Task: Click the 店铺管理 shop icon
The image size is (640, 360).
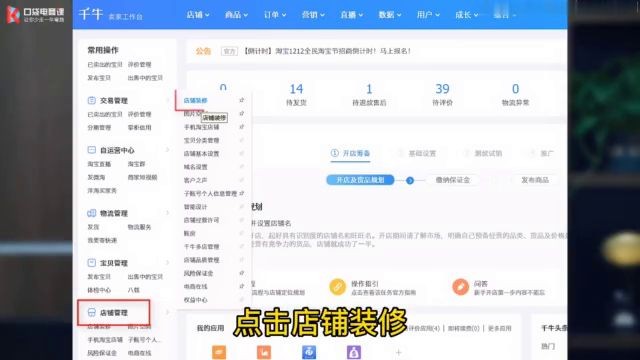Action: [x=91, y=313]
